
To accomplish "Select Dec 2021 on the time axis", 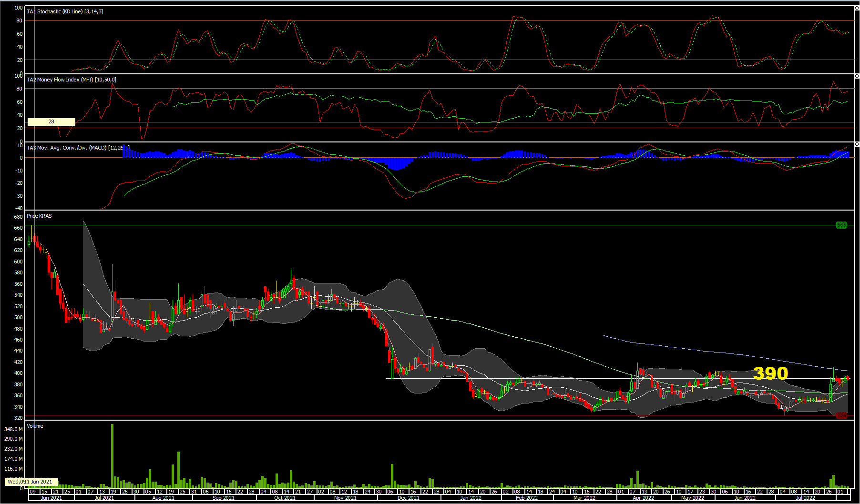I will pos(409,498).
